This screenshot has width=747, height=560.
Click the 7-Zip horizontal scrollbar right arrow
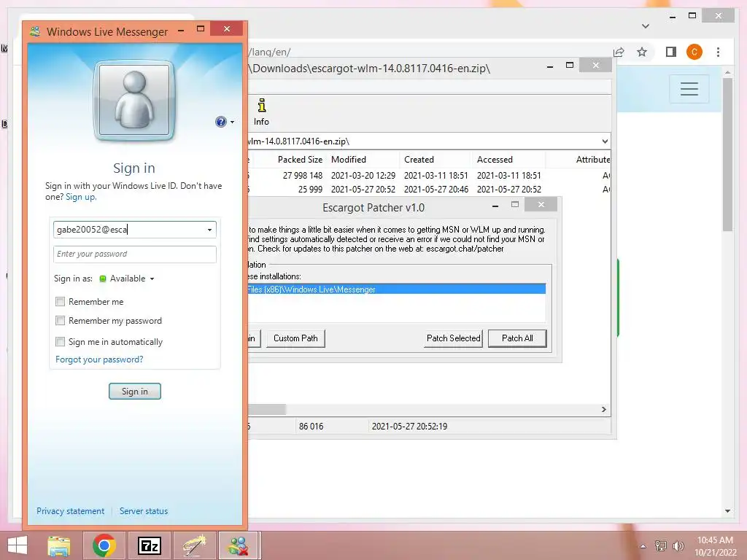coord(604,410)
